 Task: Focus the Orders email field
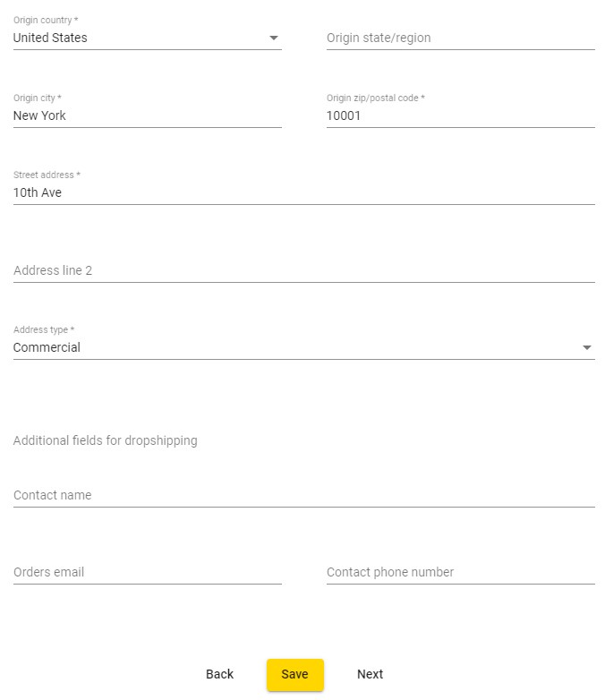[147, 572]
